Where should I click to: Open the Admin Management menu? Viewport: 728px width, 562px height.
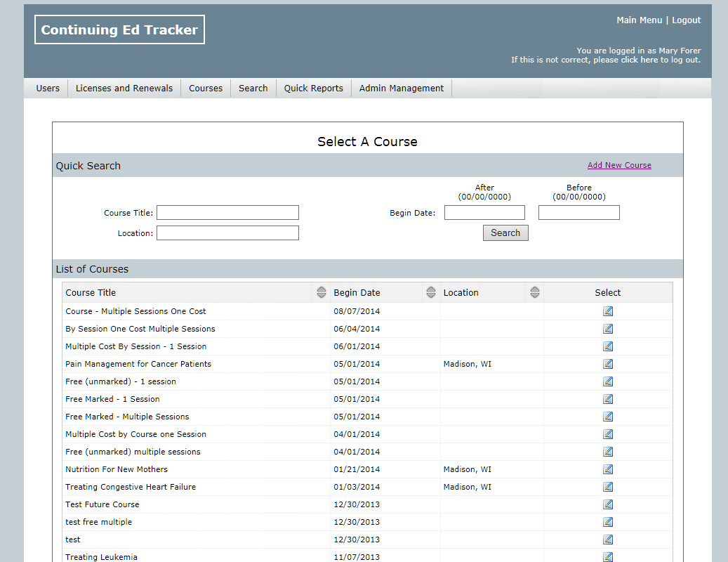(x=402, y=89)
